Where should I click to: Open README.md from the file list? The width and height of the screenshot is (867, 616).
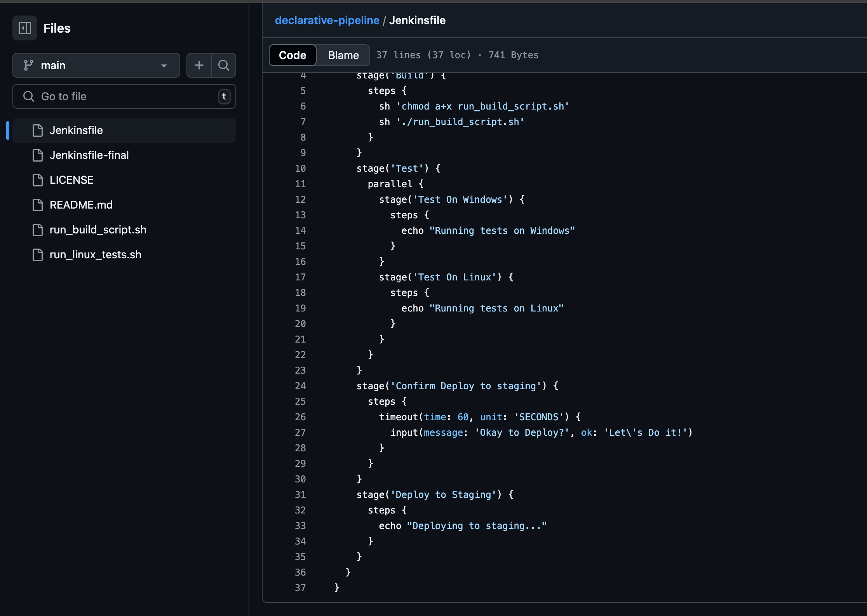coord(124,205)
